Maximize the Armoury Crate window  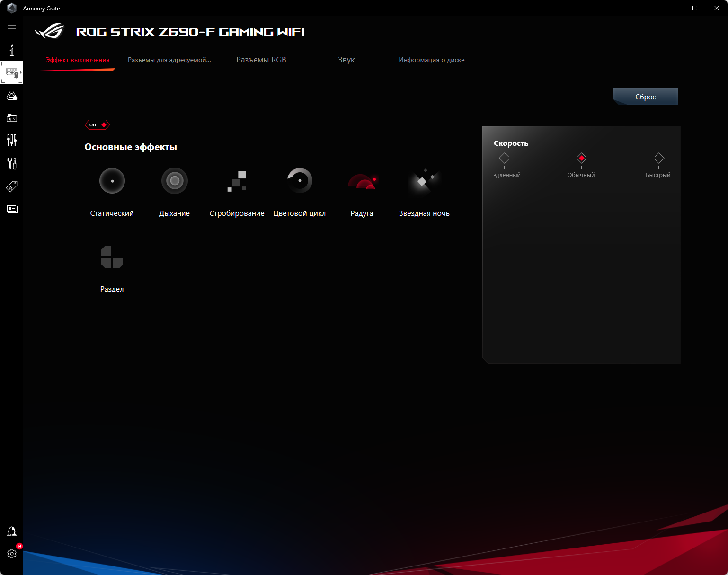point(695,8)
